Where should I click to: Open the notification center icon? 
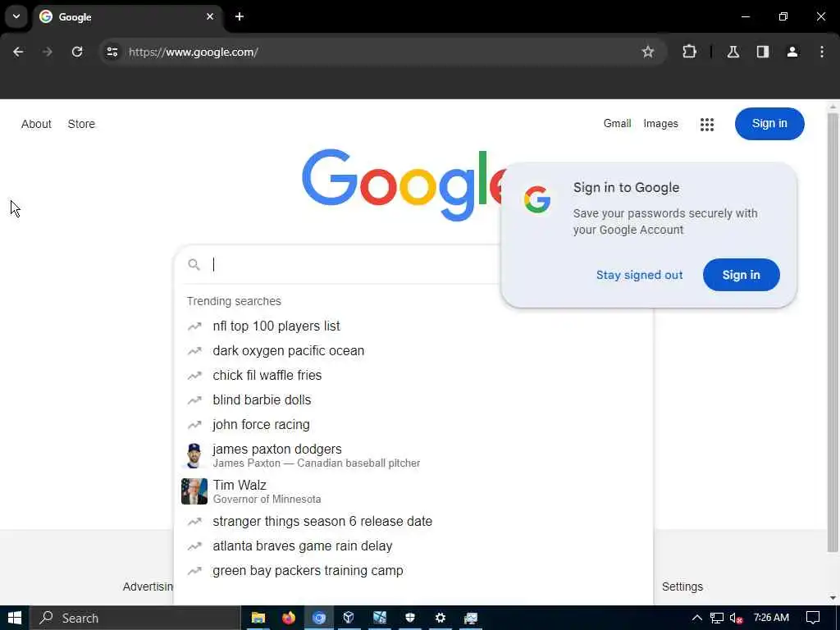point(813,618)
